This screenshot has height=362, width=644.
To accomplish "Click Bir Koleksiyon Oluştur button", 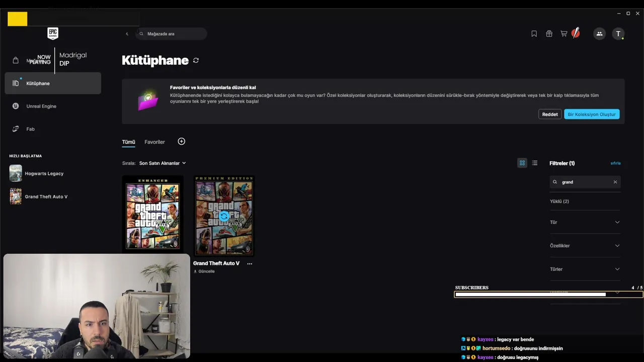I will point(592,114).
